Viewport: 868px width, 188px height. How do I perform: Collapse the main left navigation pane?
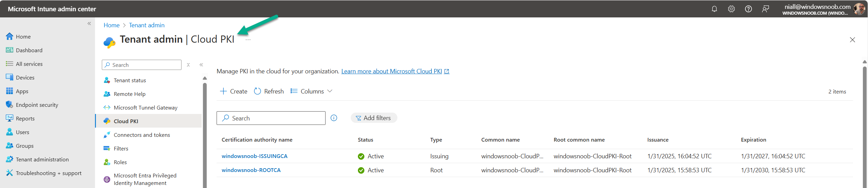(89, 24)
